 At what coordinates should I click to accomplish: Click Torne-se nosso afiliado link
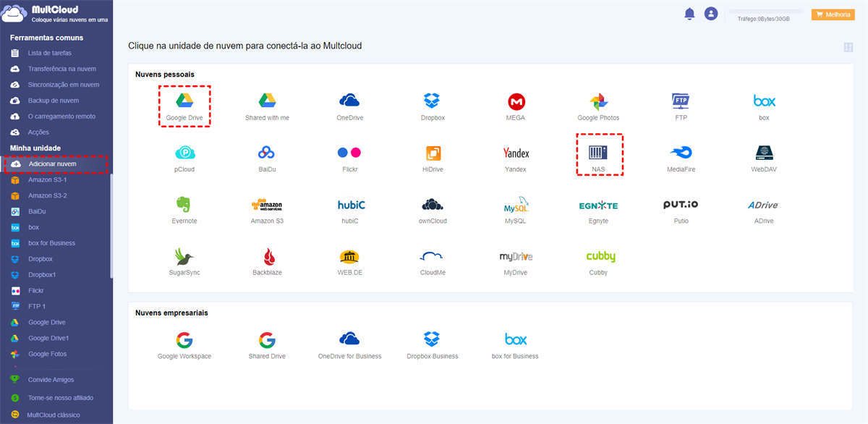[x=61, y=397]
